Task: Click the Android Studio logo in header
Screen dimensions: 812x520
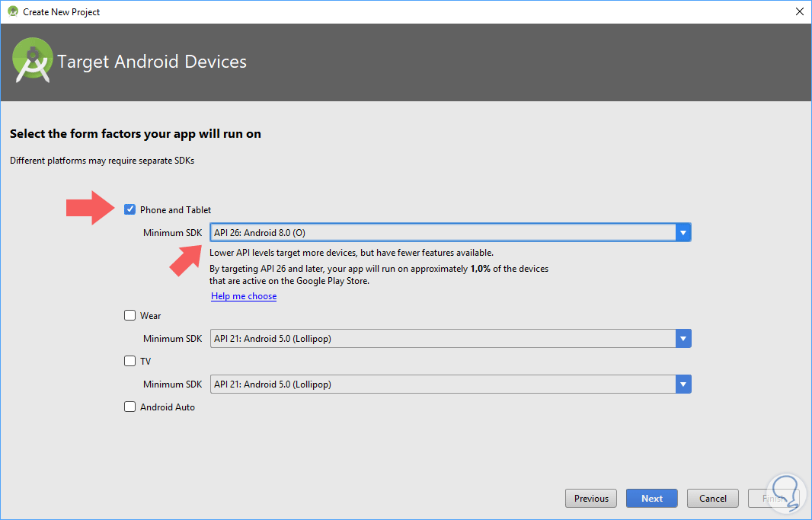Action: coord(32,61)
